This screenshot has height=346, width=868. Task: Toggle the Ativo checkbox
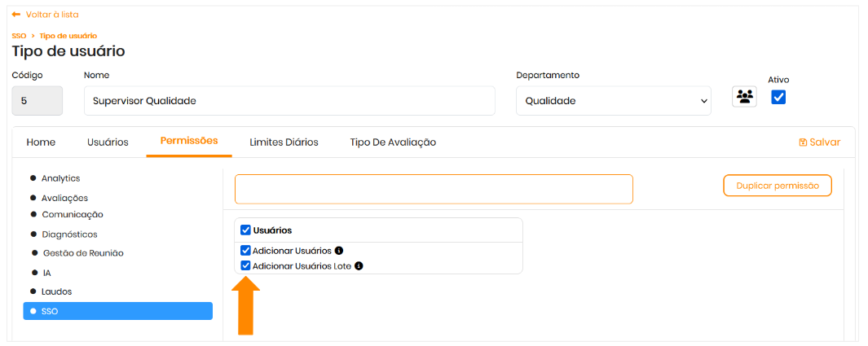(x=778, y=98)
